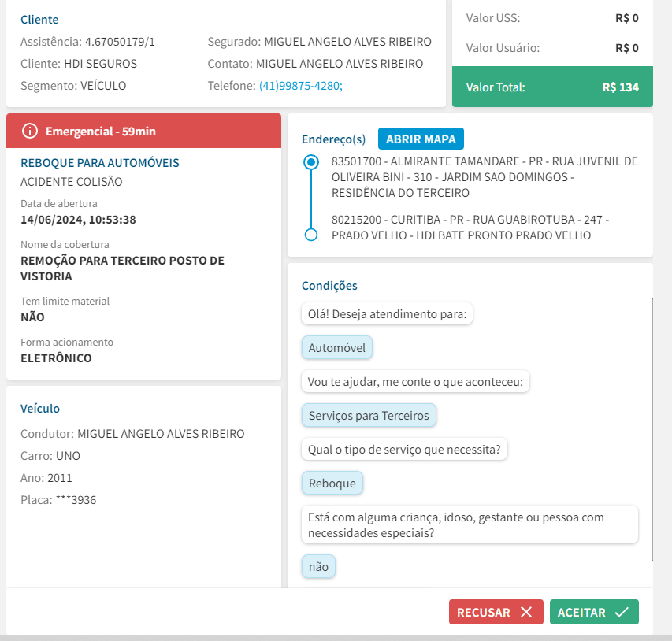Click REBOQUE PARA AUTOMÓVEIS heading

pos(100,163)
